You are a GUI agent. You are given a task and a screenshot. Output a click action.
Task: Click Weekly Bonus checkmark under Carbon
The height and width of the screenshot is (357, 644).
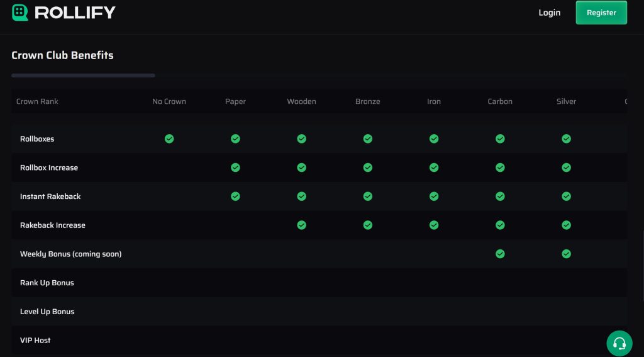click(x=500, y=254)
